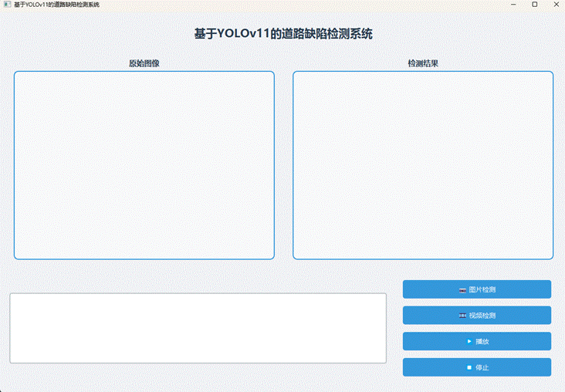Click the window title text in title bar
Screen dimensions: 565x392
pyautogui.click(x=56, y=5)
